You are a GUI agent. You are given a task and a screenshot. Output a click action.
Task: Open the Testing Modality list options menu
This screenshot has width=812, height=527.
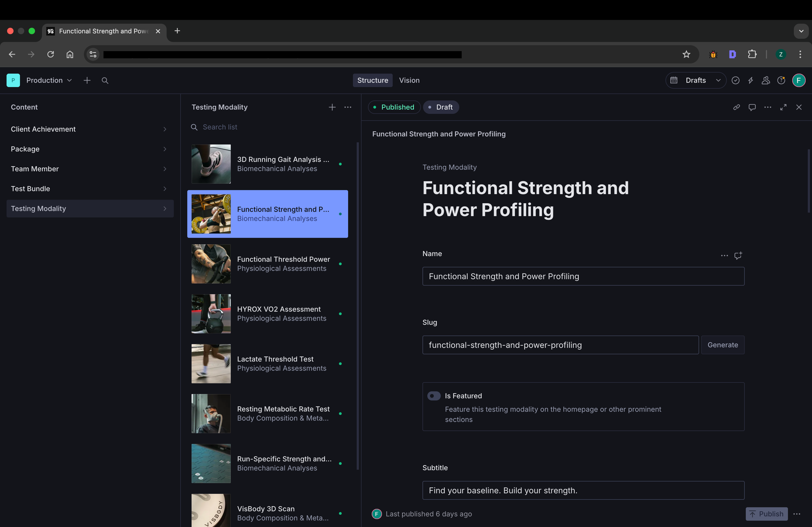coord(348,107)
